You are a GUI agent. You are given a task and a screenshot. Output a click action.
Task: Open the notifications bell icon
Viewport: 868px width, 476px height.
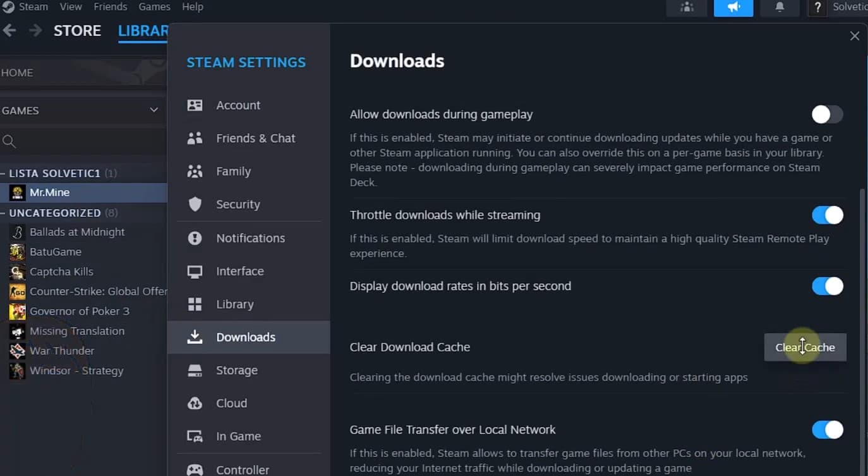click(780, 8)
